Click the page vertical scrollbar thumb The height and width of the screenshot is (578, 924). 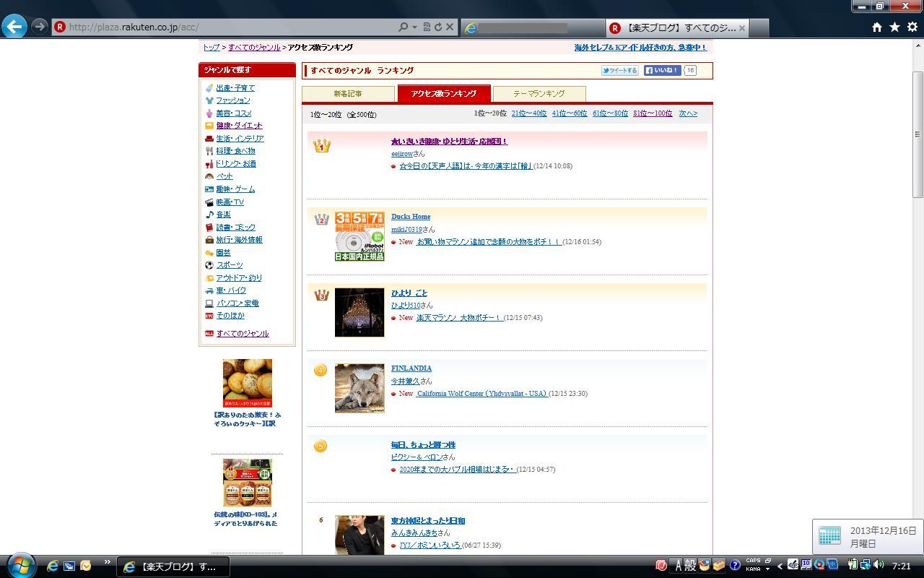tap(918, 134)
